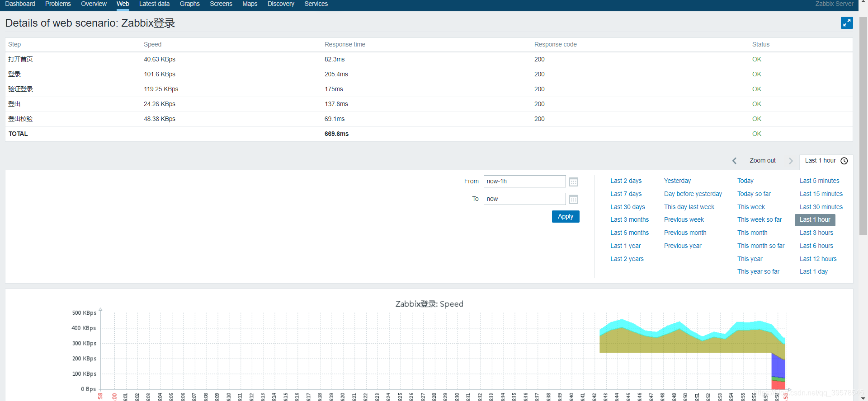Screen dimensions: 868x401
Task: Click the vertical page scrollbar
Action: (x=863, y=126)
